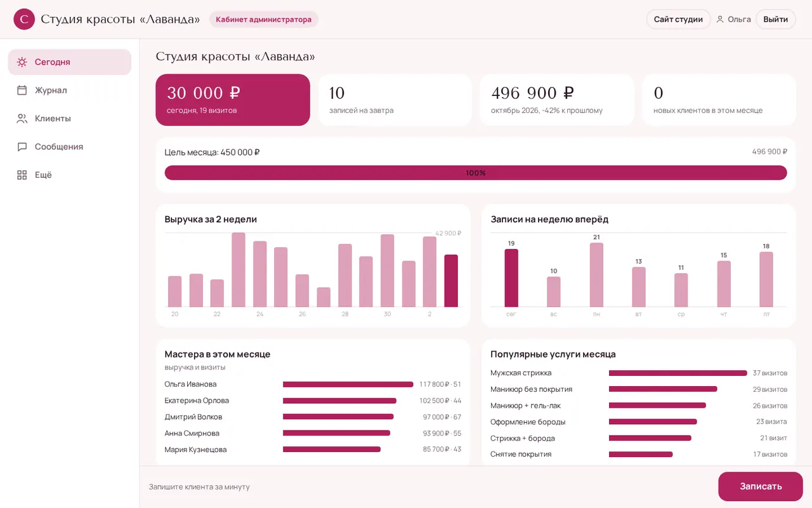Click the Ольга Иванова master row

[313, 384]
